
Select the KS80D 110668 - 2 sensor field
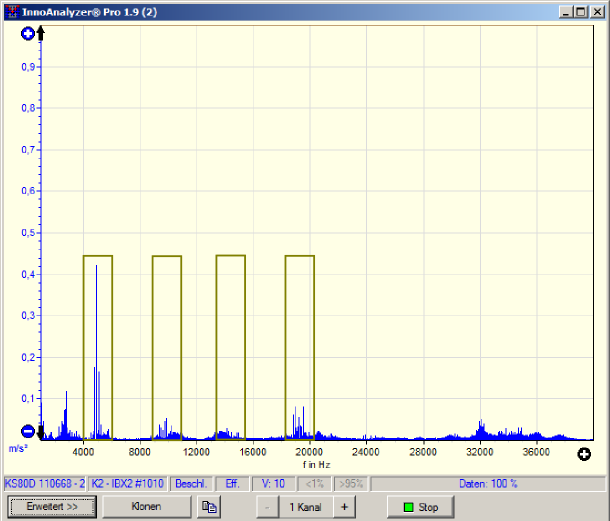pyautogui.click(x=44, y=484)
